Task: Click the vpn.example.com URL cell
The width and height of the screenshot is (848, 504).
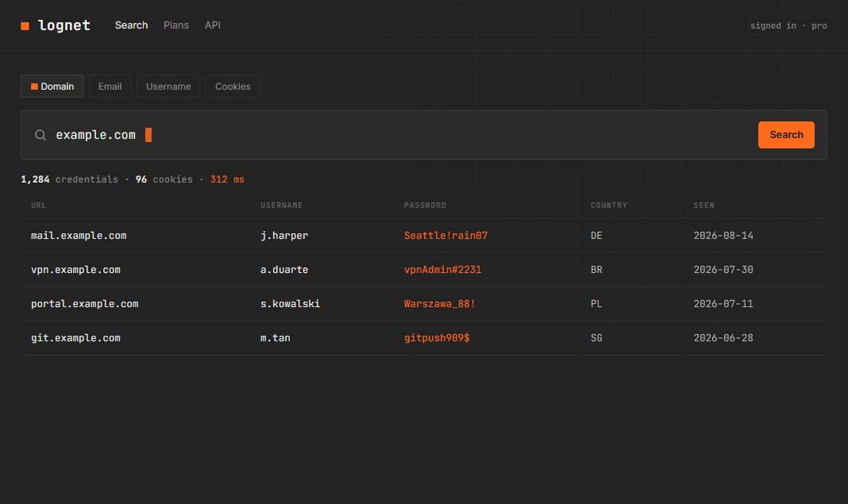Action: [75, 270]
